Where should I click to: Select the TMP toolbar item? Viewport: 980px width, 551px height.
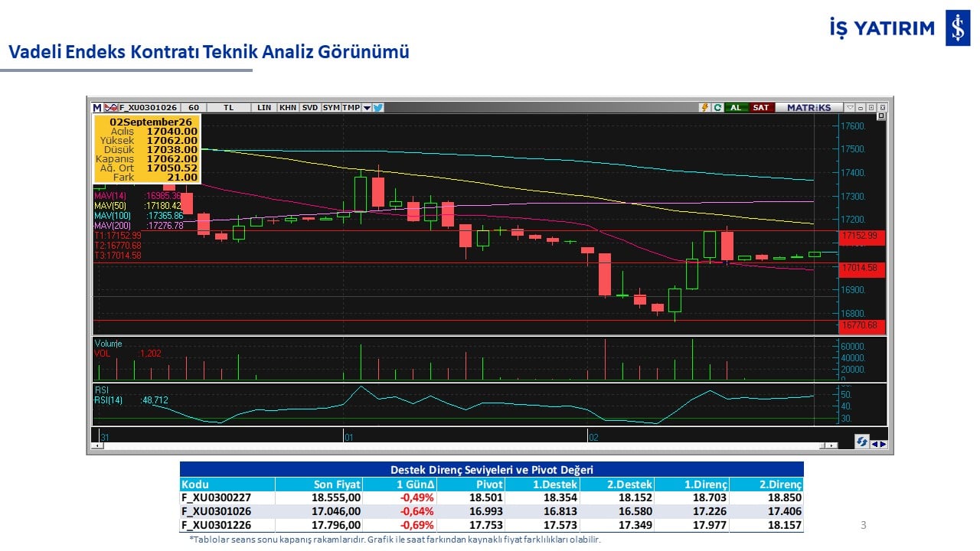351,108
